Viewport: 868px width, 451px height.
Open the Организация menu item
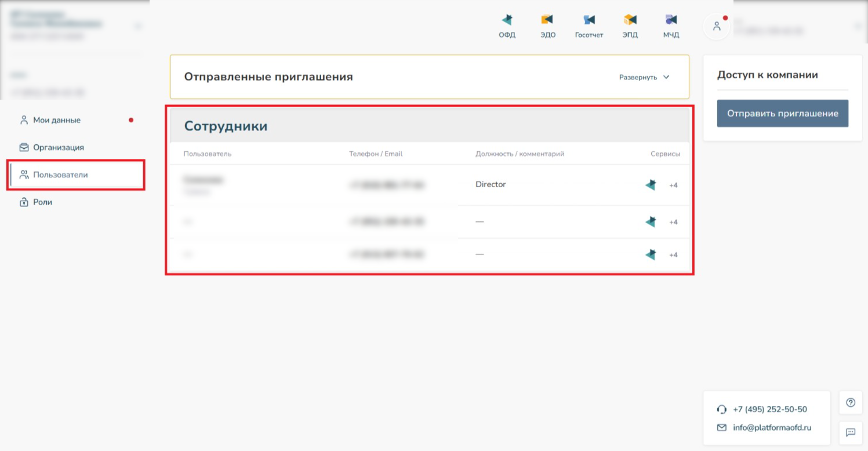(x=58, y=147)
